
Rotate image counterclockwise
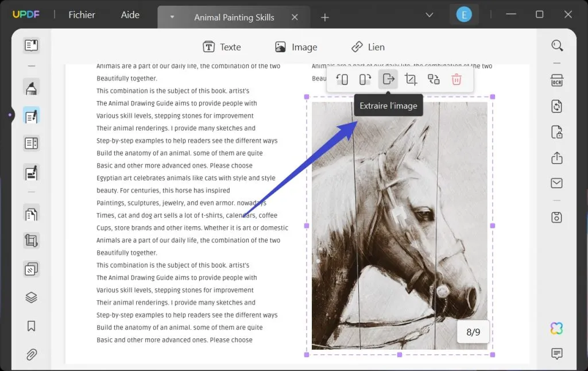tap(342, 79)
